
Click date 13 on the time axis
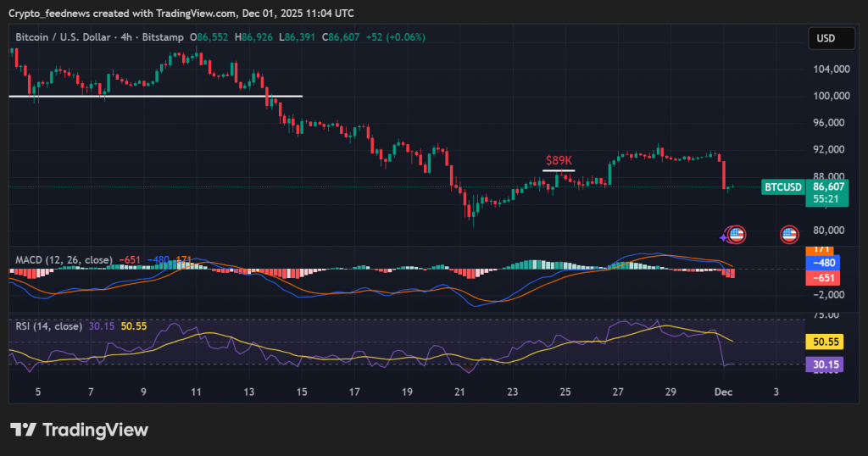pos(249,392)
